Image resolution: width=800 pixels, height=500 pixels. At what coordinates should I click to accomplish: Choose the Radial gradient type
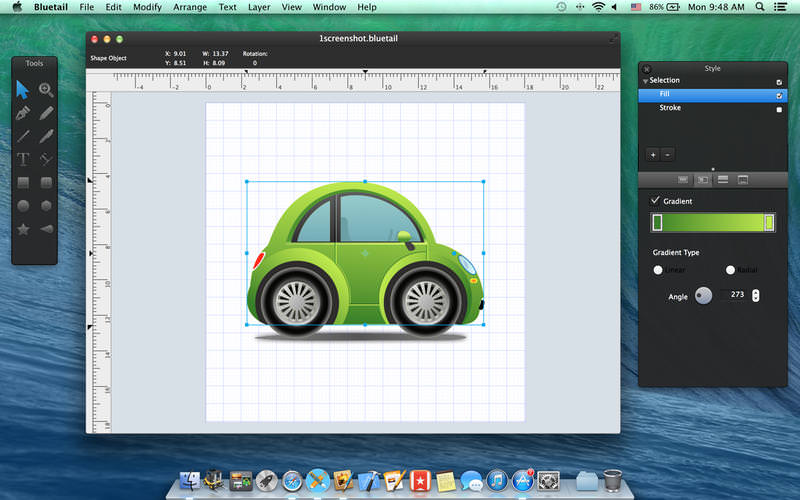[730, 270]
